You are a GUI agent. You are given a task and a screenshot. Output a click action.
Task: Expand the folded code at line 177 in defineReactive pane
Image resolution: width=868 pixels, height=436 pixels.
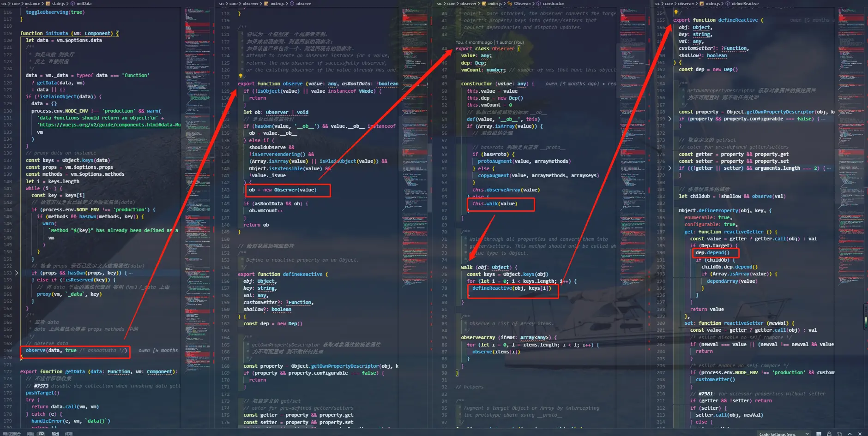(670, 168)
